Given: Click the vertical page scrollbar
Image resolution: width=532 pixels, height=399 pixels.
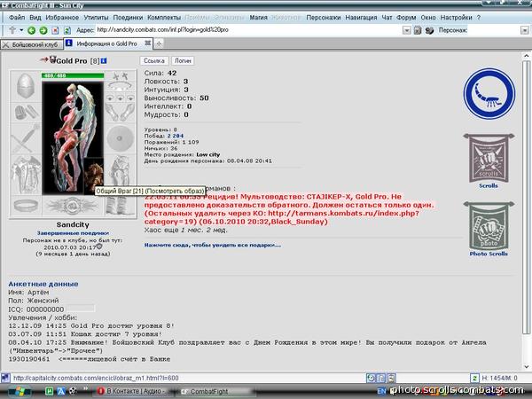Looking at the screenshot, I should [526, 197].
